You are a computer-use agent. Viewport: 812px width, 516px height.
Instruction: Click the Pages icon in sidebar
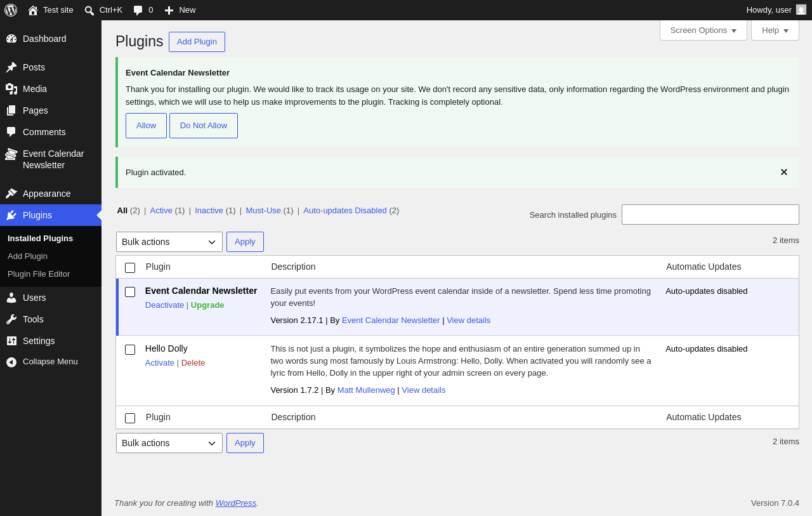coord(11,110)
